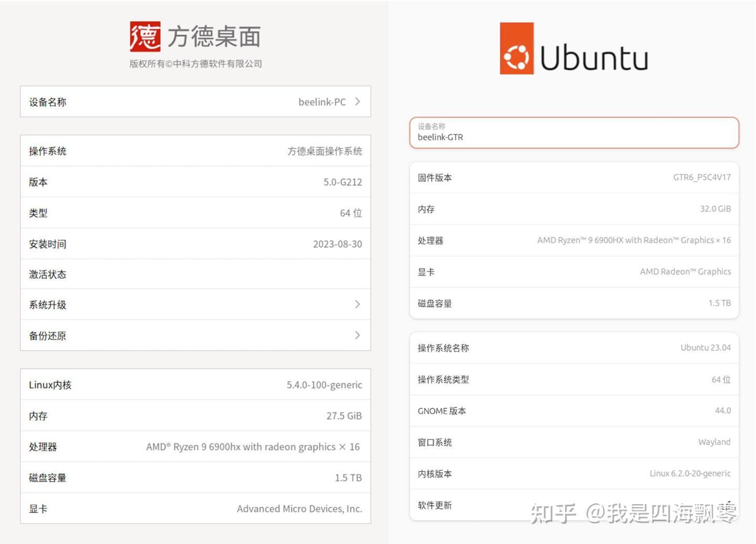Click the Linux 6.2.0-20-generic kernel value
Screen dimensions: 756x544
[690, 474]
